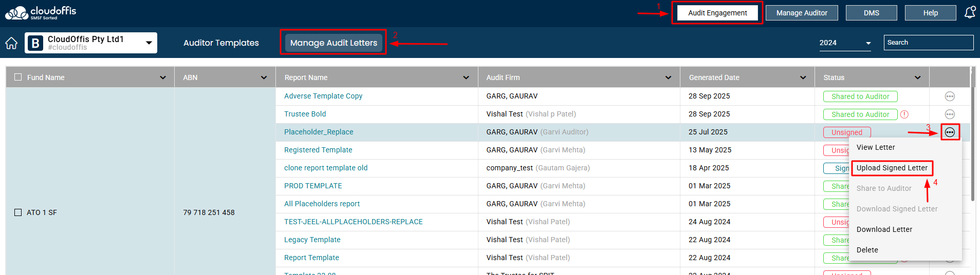Choose Download Letter from context menu
This screenshot has height=275, width=980.
[x=884, y=229]
